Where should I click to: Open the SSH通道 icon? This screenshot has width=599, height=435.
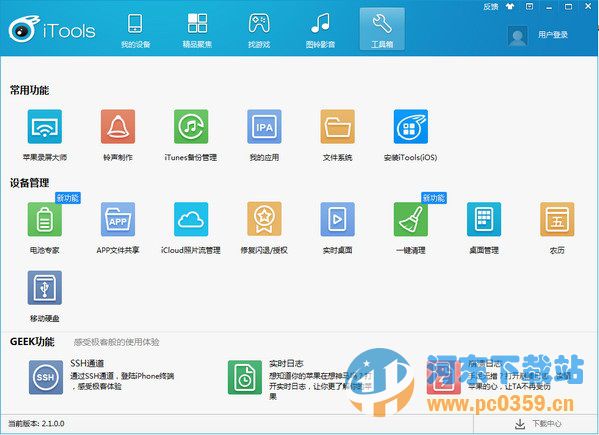click(x=46, y=377)
